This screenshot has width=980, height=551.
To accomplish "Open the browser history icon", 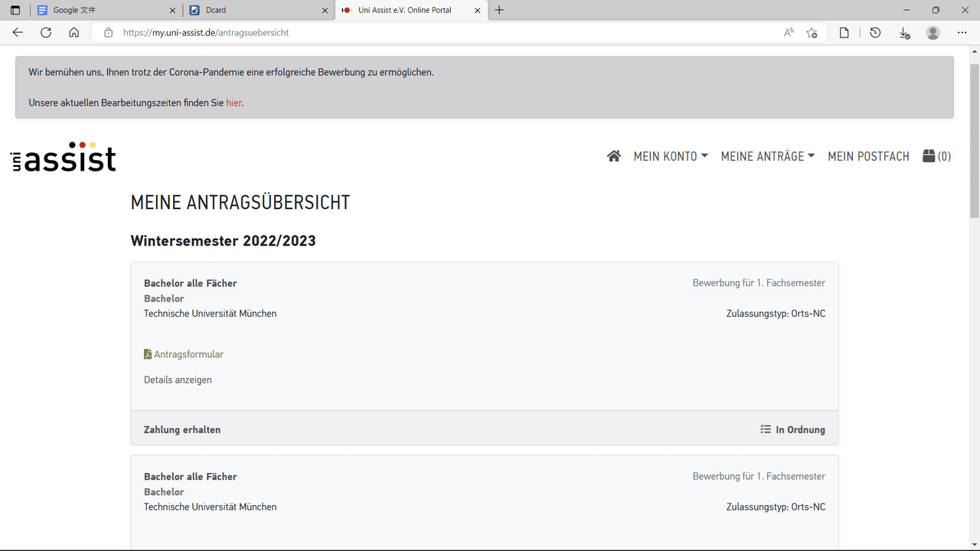I will pos(875,32).
